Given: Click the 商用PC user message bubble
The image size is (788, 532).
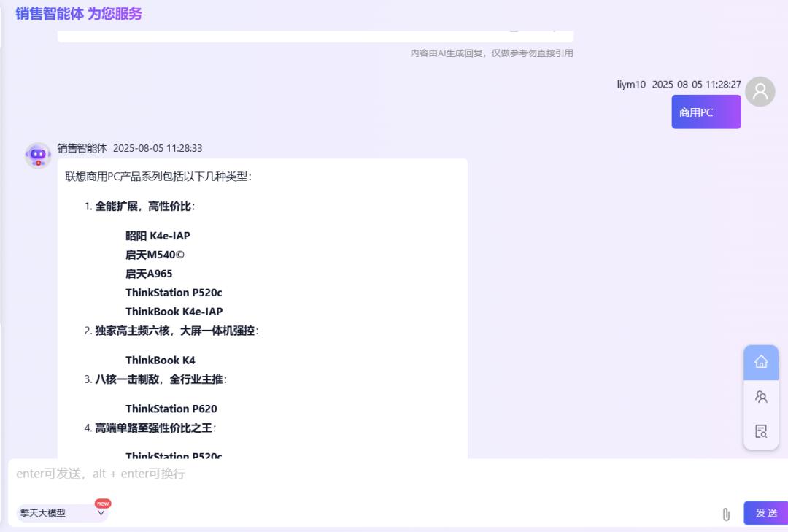Looking at the screenshot, I should point(706,112).
